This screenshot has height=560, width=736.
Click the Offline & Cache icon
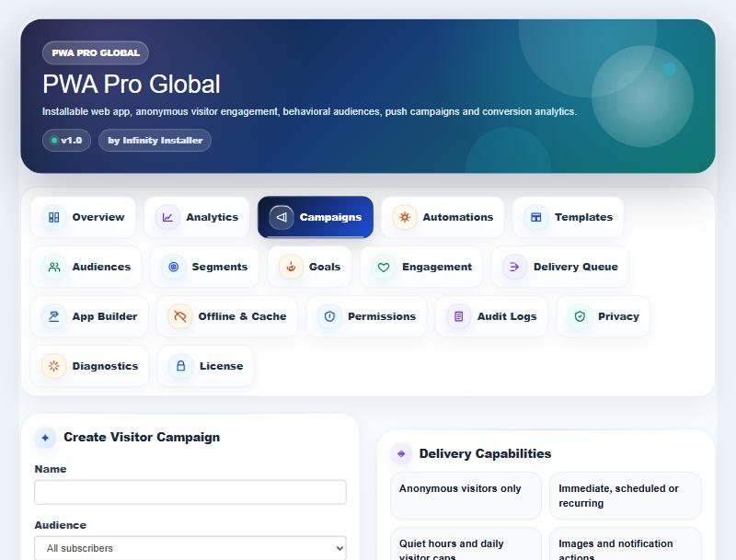(179, 316)
